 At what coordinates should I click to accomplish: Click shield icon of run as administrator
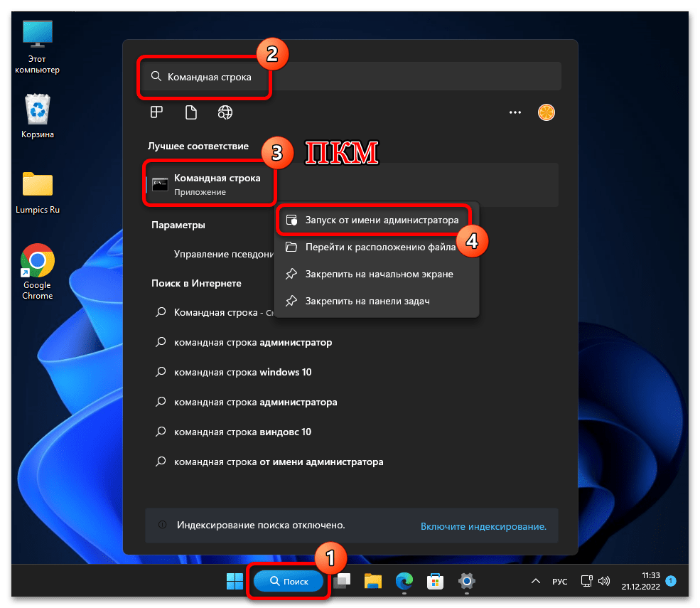[x=291, y=220]
